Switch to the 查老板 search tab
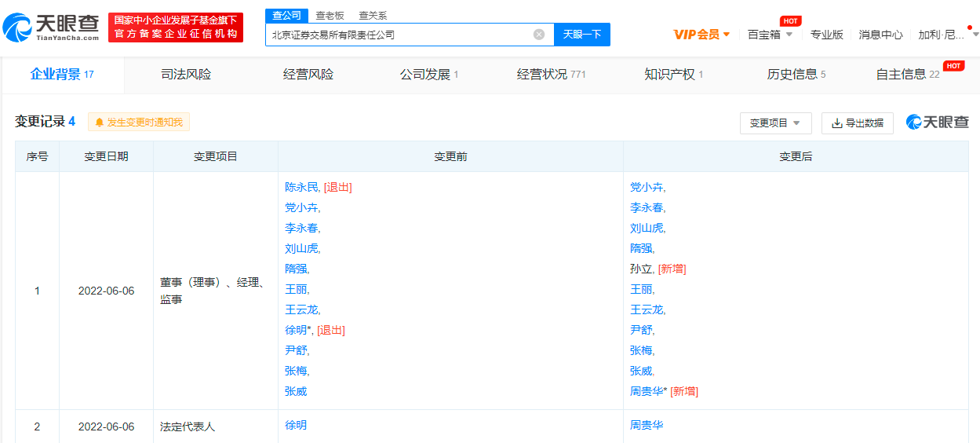Viewport: 980px width, 443px height. (x=330, y=16)
